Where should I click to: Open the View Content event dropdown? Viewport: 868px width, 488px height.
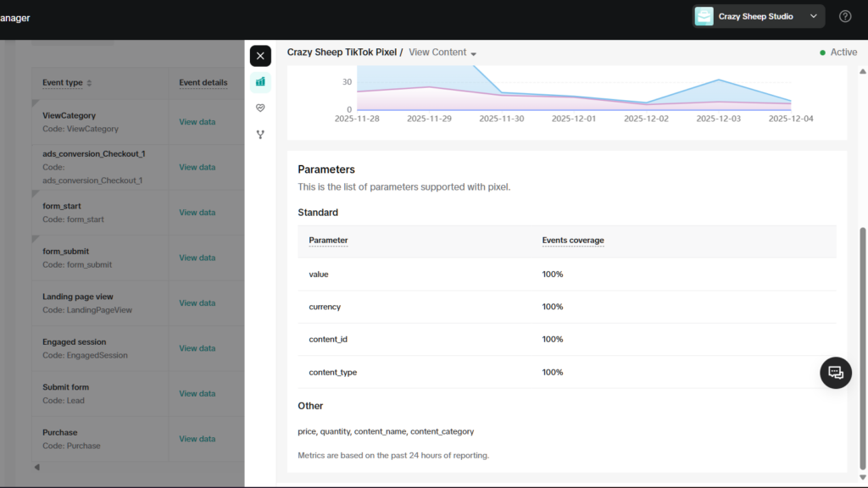[442, 53]
